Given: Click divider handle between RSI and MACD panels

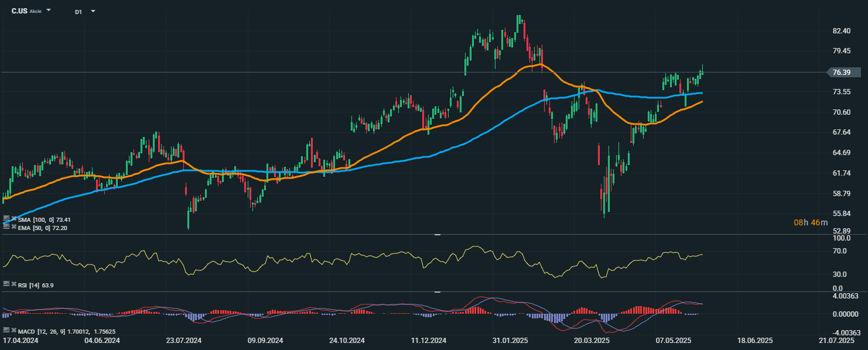Looking at the screenshot, I should [x=437, y=291].
